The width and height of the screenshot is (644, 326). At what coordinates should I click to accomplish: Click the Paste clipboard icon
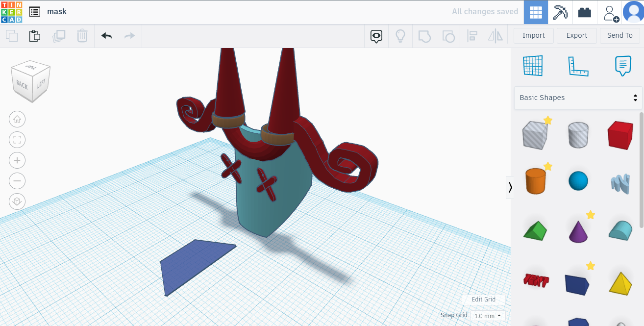(x=35, y=36)
